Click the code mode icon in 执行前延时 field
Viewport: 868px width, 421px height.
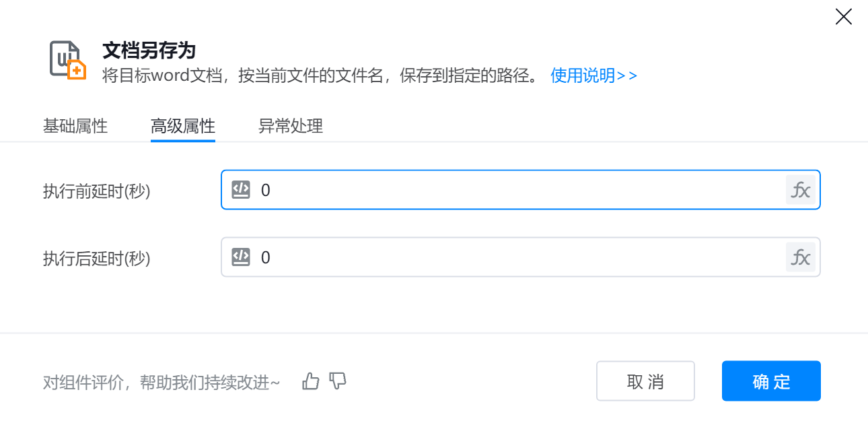[x=241, y=190]
